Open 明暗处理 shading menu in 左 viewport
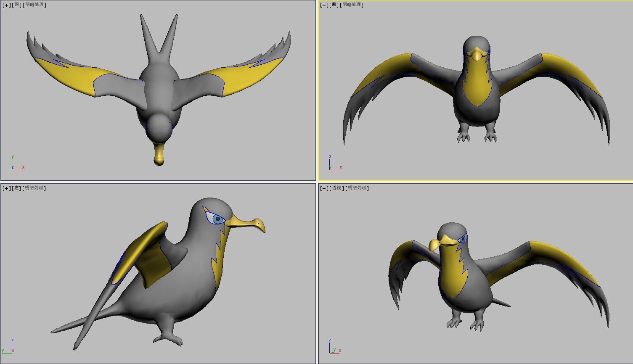 click(34, 188)
